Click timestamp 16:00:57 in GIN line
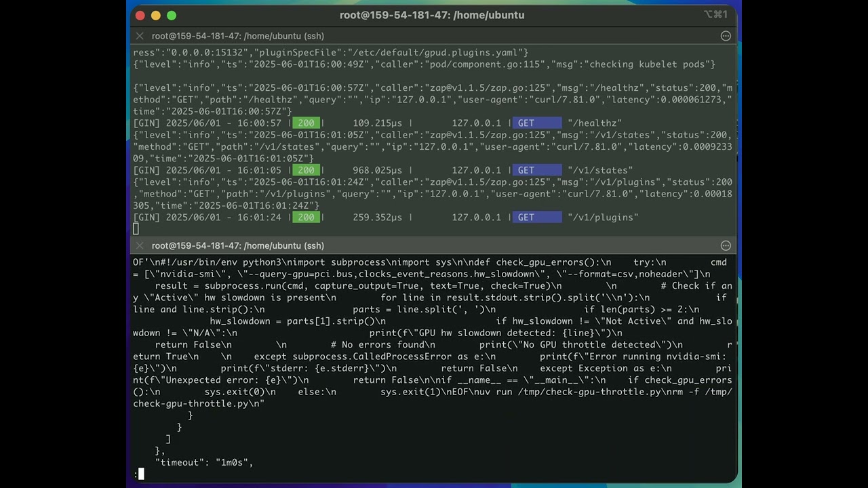Screen dimensions: 868x488 coord(259,123)
